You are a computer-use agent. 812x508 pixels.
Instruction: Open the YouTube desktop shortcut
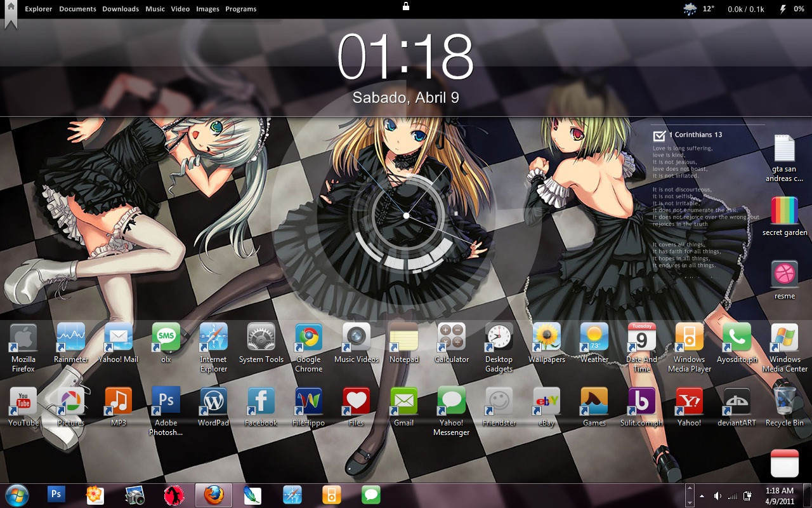point(23,401)
